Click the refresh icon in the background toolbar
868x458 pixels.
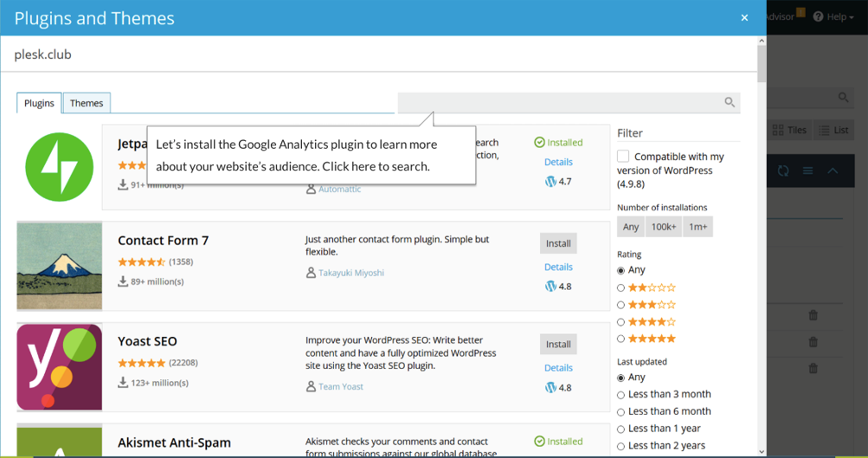pos(782,171)
